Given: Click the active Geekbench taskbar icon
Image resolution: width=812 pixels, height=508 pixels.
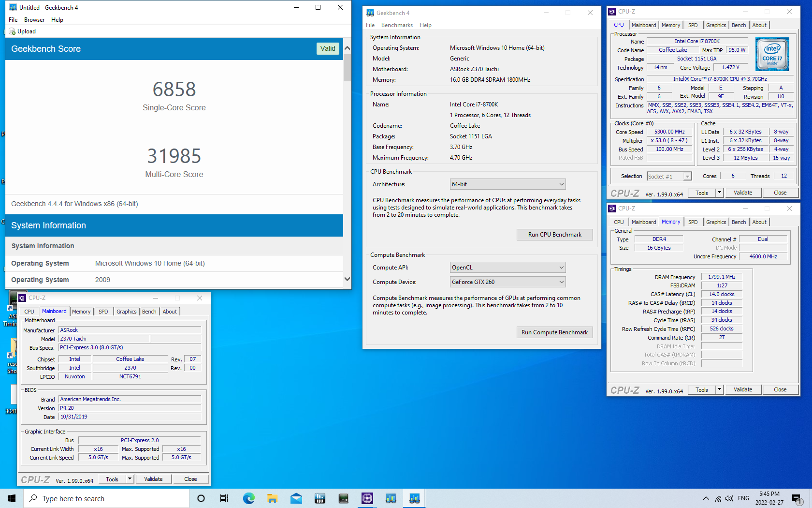Looking at the screenshot, I should click(415, 498).
